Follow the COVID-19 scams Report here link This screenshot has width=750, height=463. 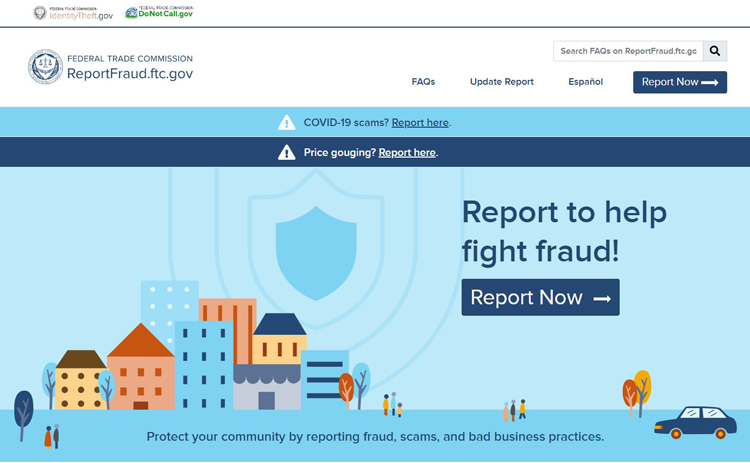tap(420, 123)
